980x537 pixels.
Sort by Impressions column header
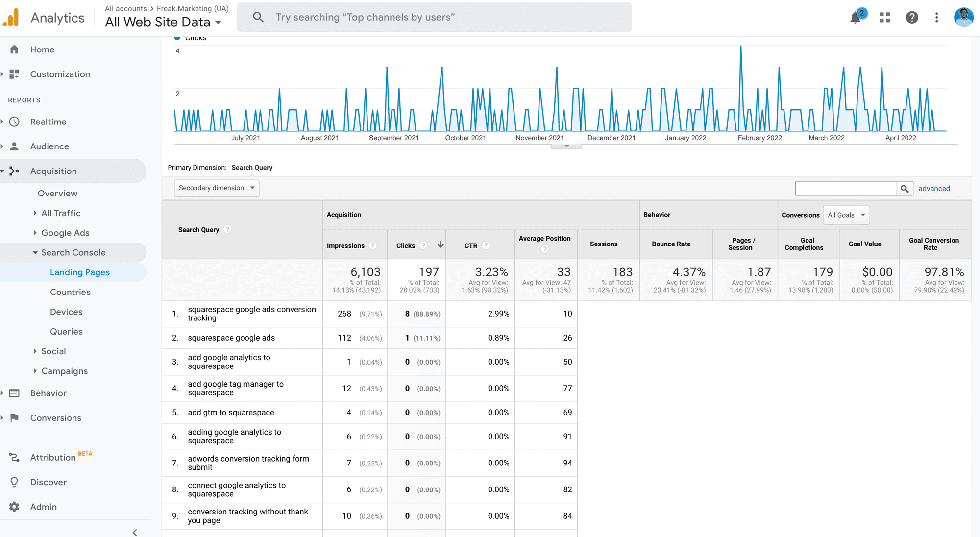coord(345,245)
